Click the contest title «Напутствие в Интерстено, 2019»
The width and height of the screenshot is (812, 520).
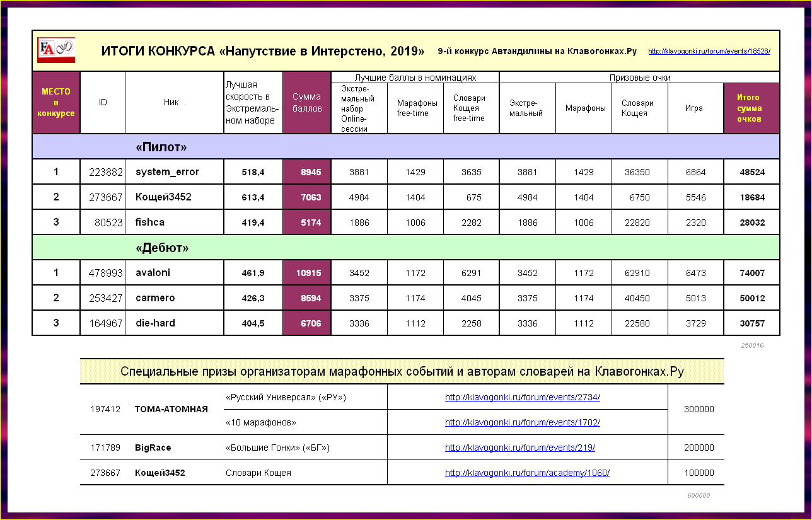pos(322,51)
